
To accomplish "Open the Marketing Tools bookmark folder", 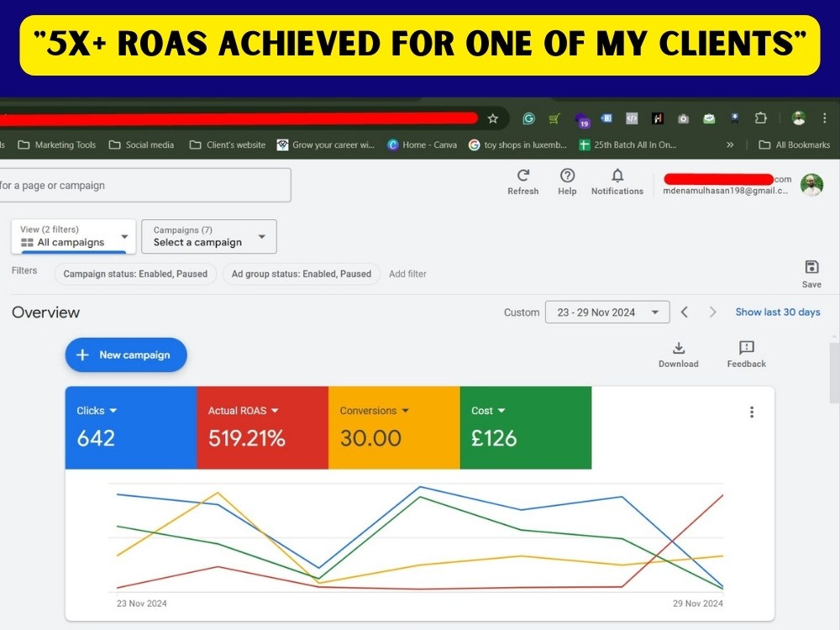I will click(57, 144).
